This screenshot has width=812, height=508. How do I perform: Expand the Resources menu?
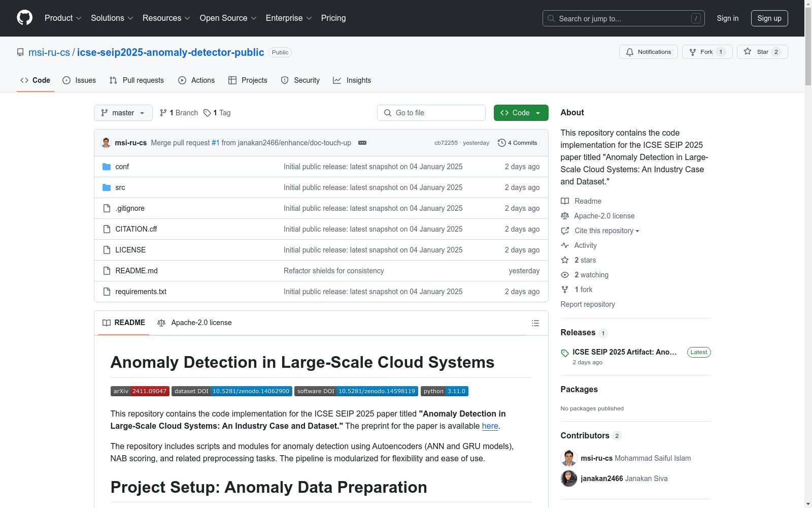[166, 18]
